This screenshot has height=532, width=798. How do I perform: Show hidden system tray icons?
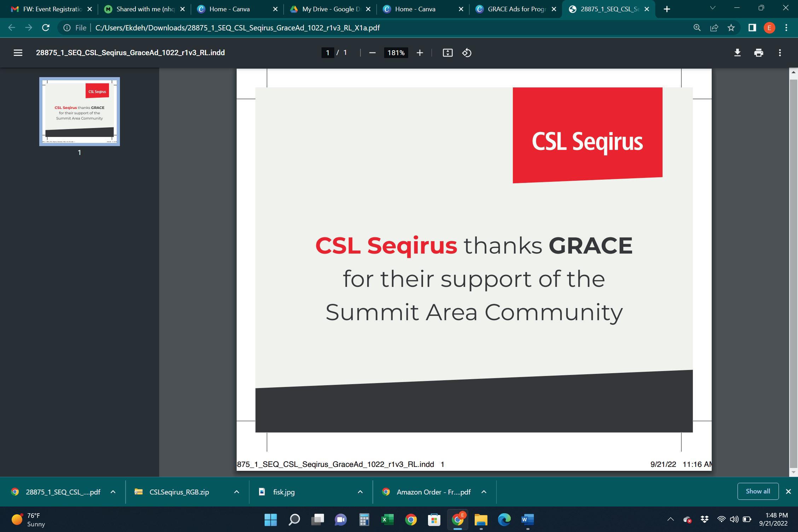coord(670,519)
